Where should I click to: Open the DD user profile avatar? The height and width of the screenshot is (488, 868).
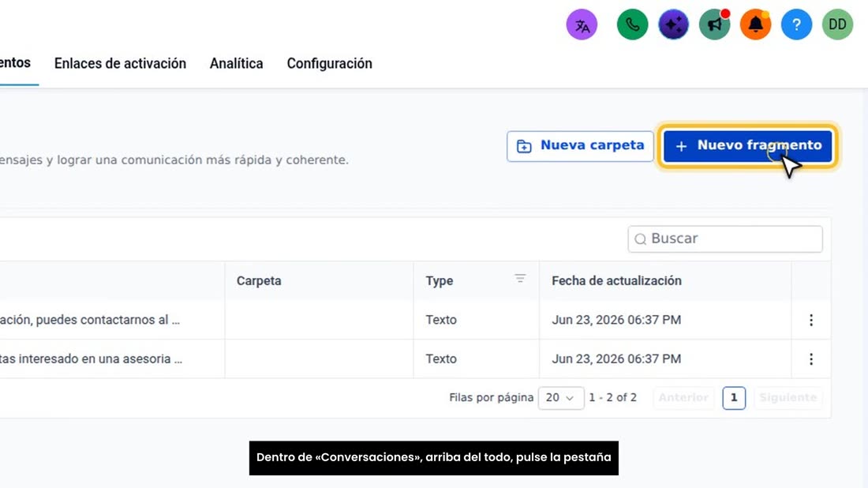point(837,25)
